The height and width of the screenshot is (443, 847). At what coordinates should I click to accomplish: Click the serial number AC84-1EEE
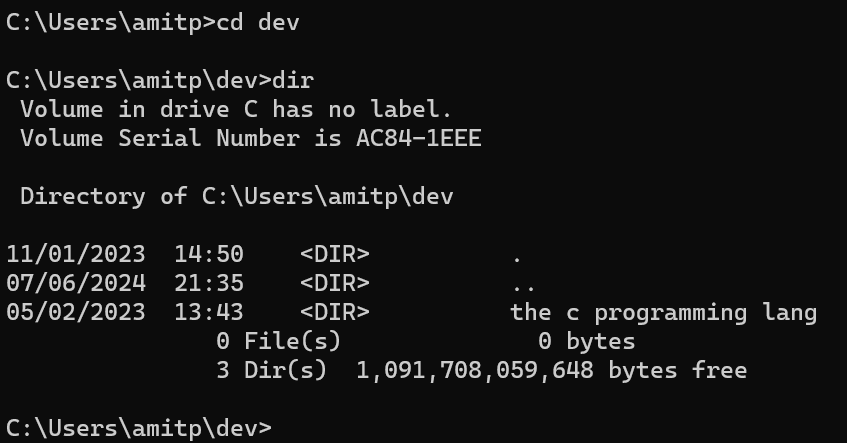tap(418, 138)
